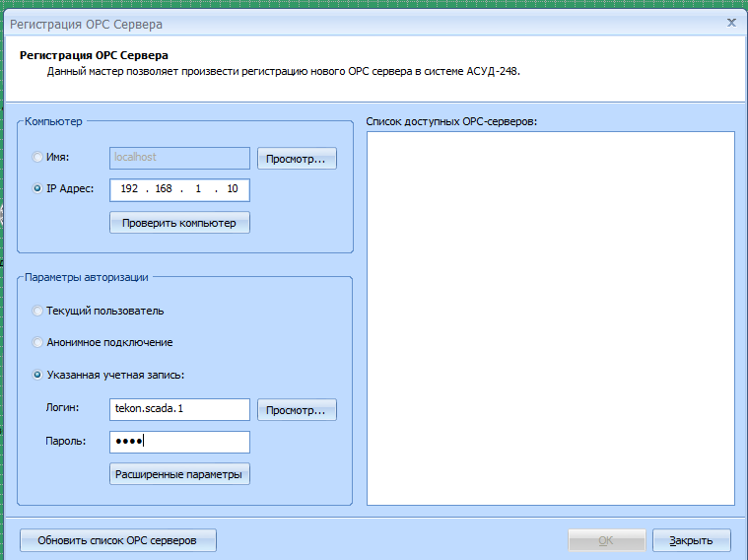This screenshot has height=560, width=748.
Task: Select the 'Имя' radio button
Action: 38,157
